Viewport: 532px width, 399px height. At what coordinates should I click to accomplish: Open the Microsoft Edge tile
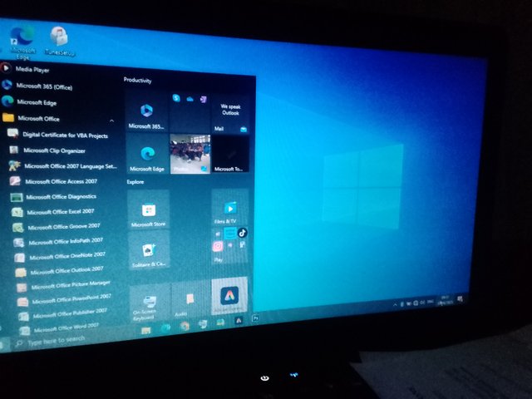(147, 154)
